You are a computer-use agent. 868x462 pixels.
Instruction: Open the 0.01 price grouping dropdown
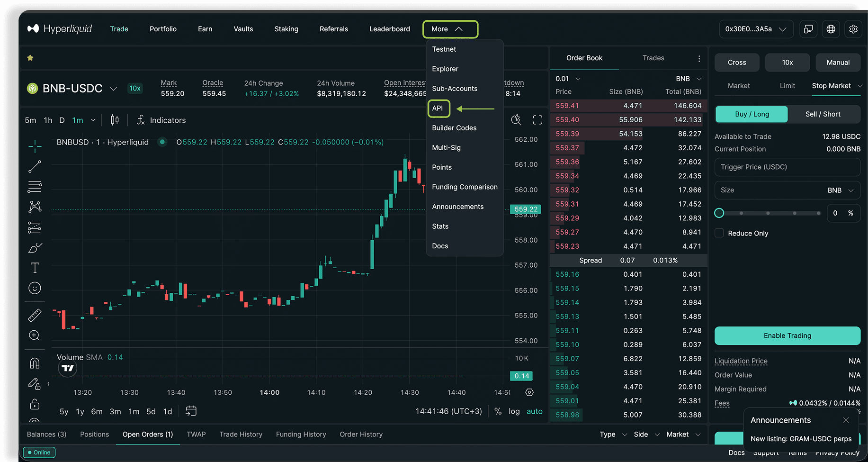click(568, 79)
